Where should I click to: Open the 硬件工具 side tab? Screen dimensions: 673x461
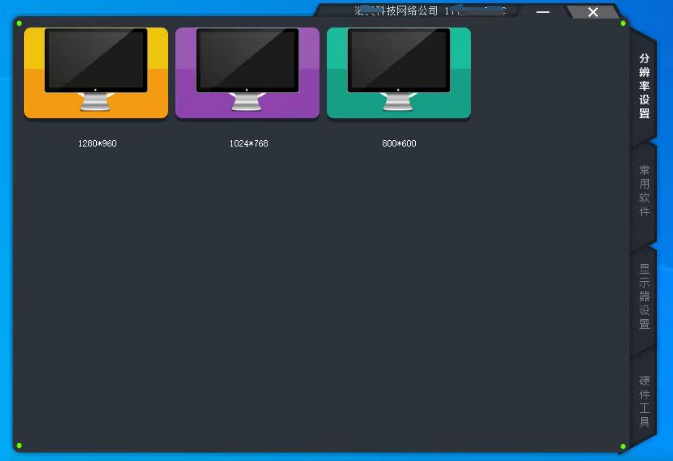(x=644, y=401)
